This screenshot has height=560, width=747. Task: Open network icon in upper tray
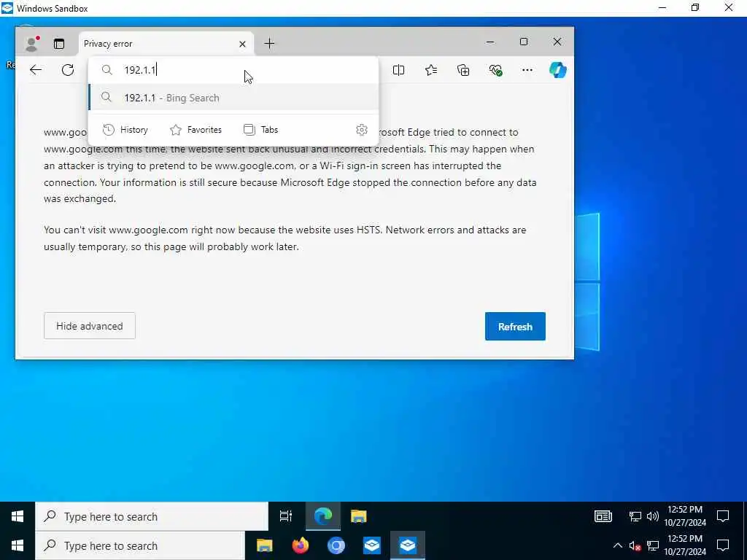tap(635, 516)
